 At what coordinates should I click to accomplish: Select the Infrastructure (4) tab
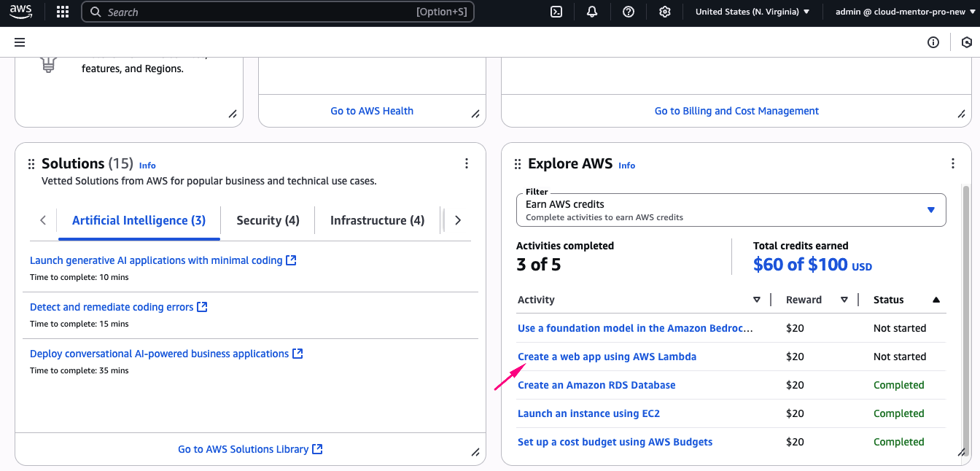point(377,220)
